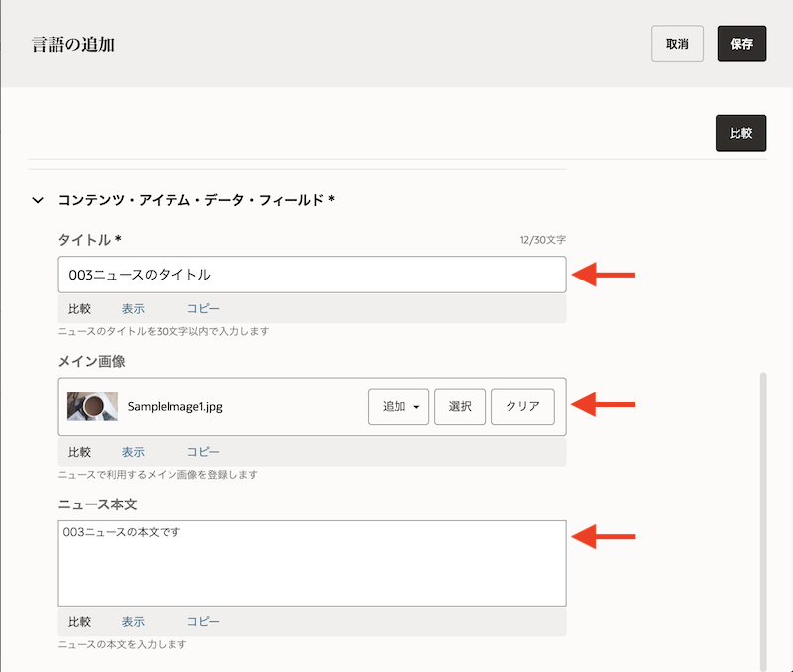Click into the ニュース本文 text area
This screenshot has height=672, width=793.
click(311, 563)
